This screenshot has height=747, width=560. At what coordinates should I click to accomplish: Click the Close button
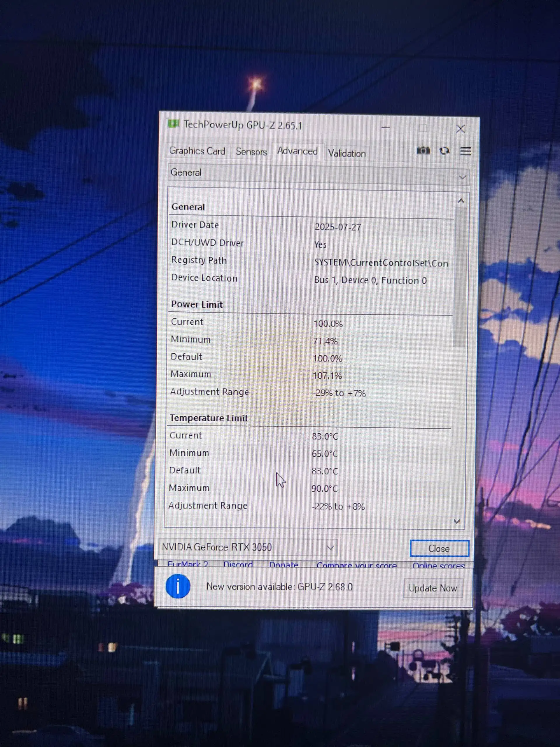439,549
